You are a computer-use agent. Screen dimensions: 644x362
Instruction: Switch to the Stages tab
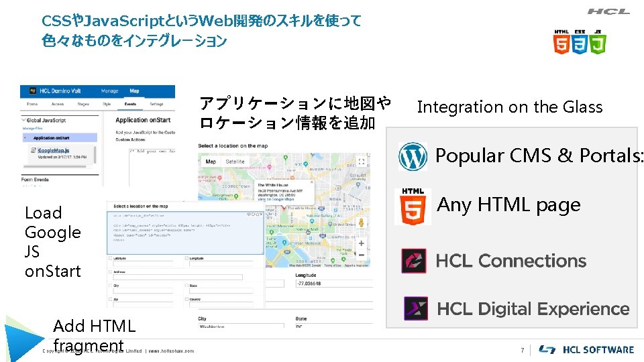[x=83, y=105]
